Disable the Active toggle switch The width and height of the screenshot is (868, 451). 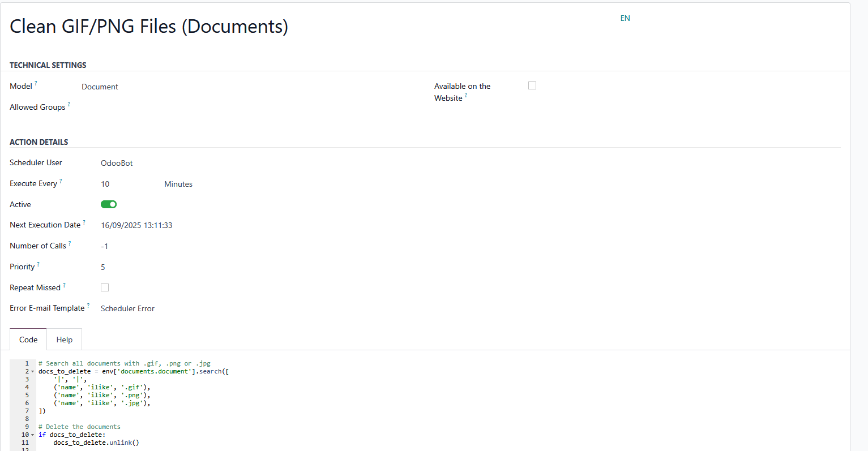click(109, 204)
